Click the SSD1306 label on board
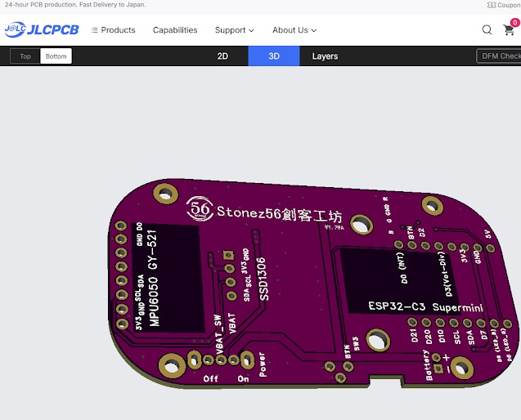 click(263, 279)
